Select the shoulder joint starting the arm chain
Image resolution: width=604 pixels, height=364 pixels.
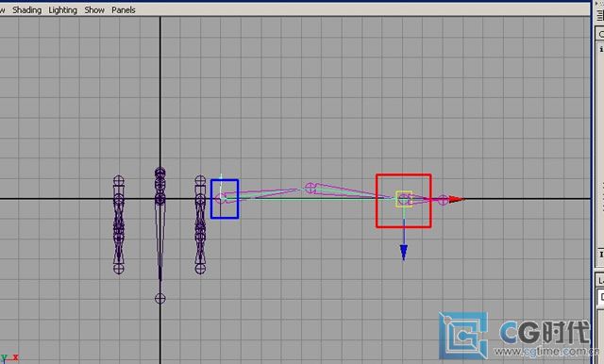tap(221, 199)
